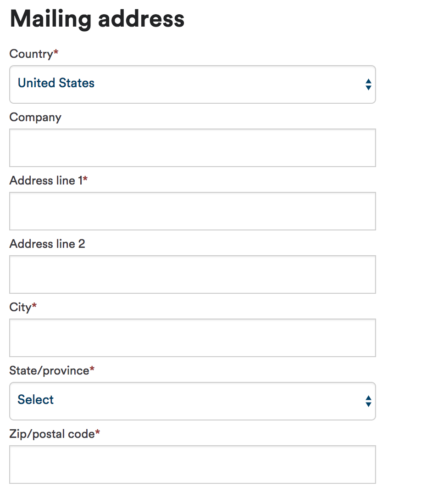The width and height of the screenshot is (421, 504).
Task: Click the up-down arrows in Country selector
Action: click(368, 84)
